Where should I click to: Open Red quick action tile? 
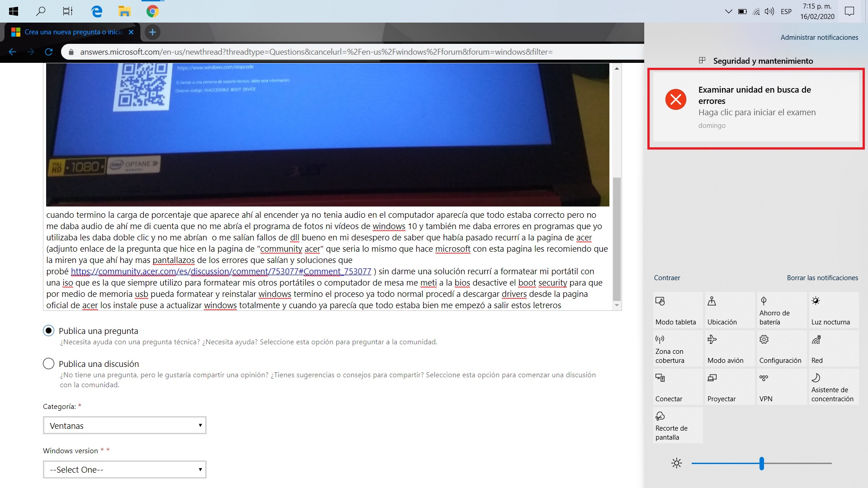point(834,348)
